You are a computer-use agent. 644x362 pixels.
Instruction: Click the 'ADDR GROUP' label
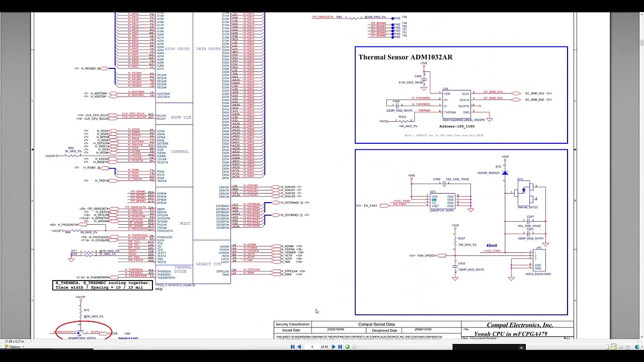177,49
